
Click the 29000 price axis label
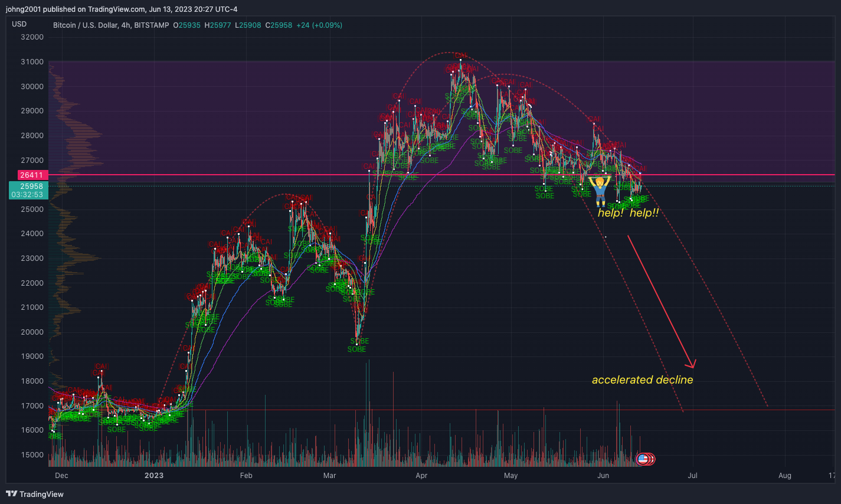point(32,111)
